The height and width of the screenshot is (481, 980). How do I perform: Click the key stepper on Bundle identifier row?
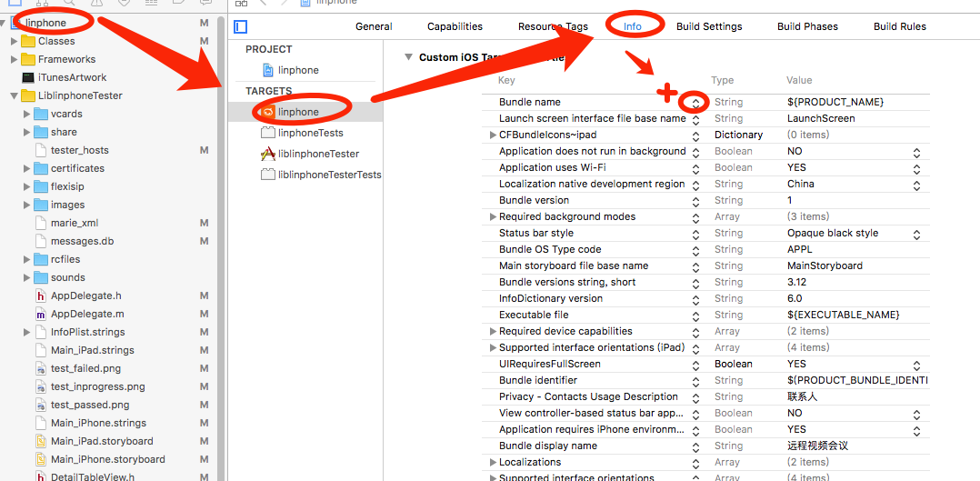[x=695, y=382]
